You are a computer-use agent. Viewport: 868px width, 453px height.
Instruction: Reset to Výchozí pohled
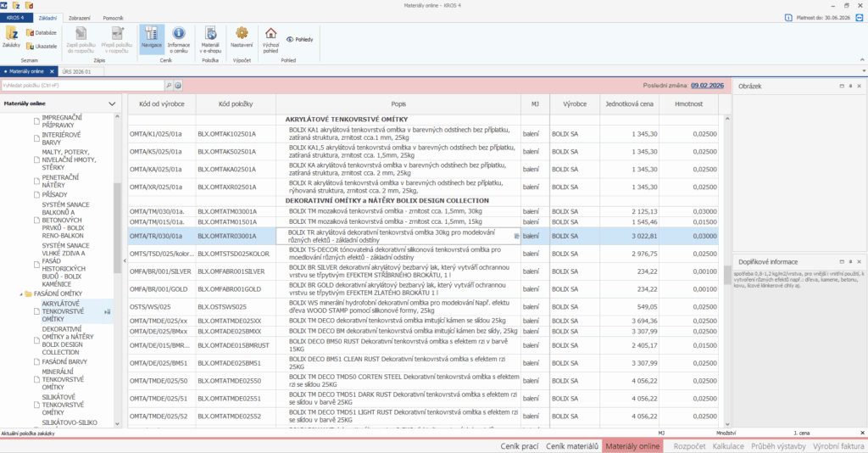coord(270,38)
